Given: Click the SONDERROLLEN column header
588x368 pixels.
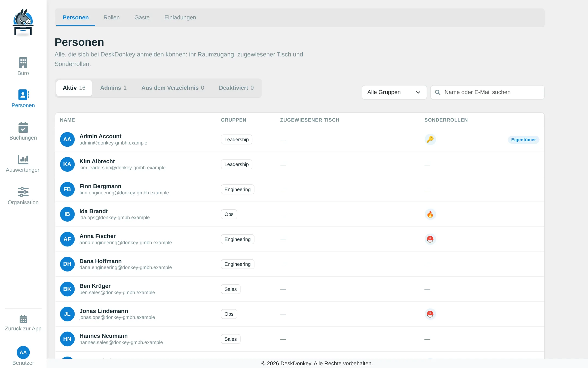Looking at the screenshot, I should (446, 120).
